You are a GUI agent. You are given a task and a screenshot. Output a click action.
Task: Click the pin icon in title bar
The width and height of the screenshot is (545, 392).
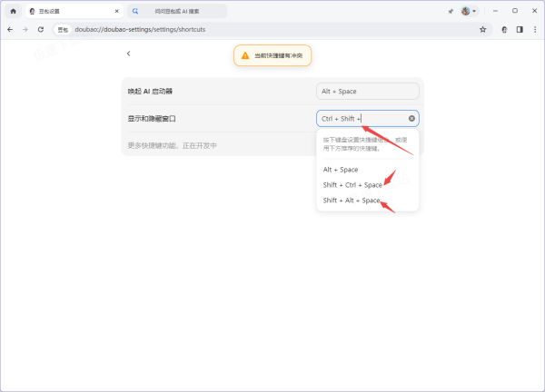(x=451, y=11)
